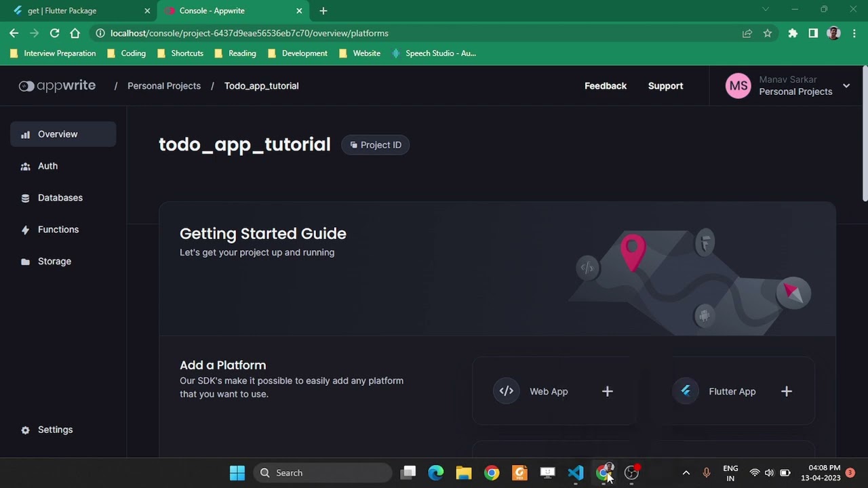Open Chrome three-dot menu

point(854,33)
